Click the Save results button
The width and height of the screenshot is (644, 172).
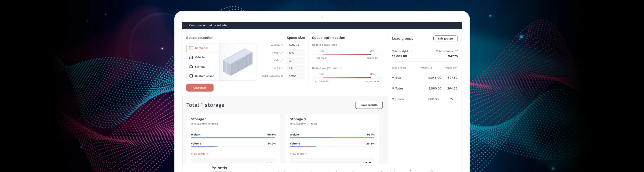369,105
